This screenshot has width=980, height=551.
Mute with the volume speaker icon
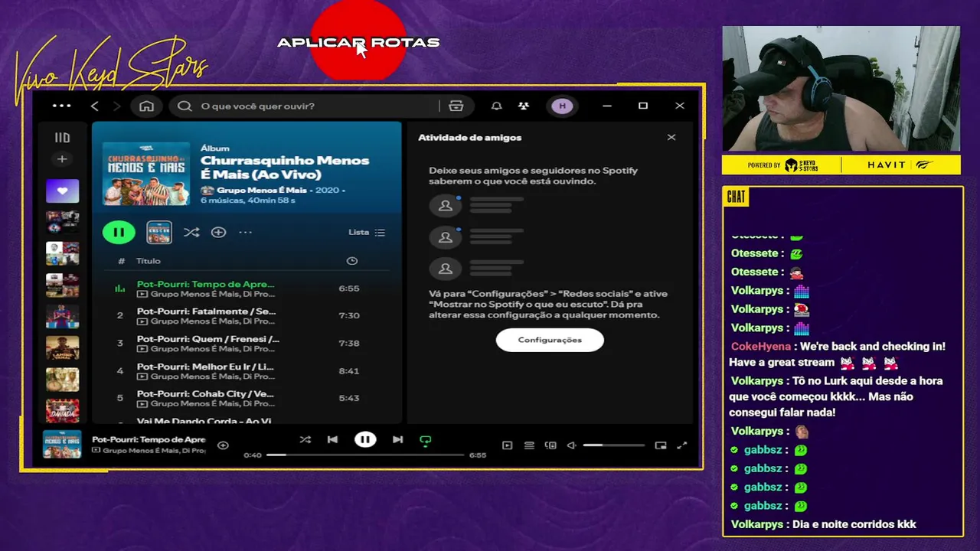pyautogui.click(x=571, y=445)
